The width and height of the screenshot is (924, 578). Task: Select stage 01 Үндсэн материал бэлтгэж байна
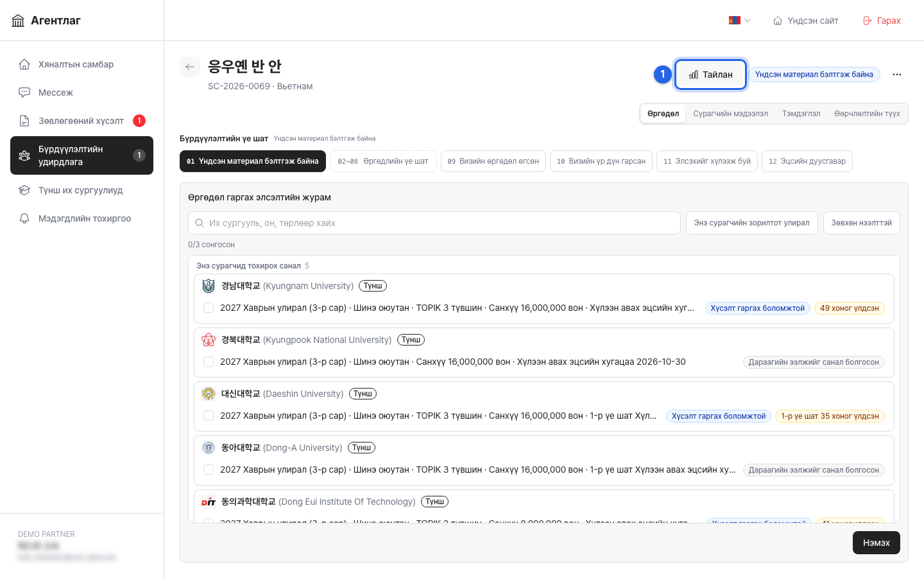click(253, 161)
